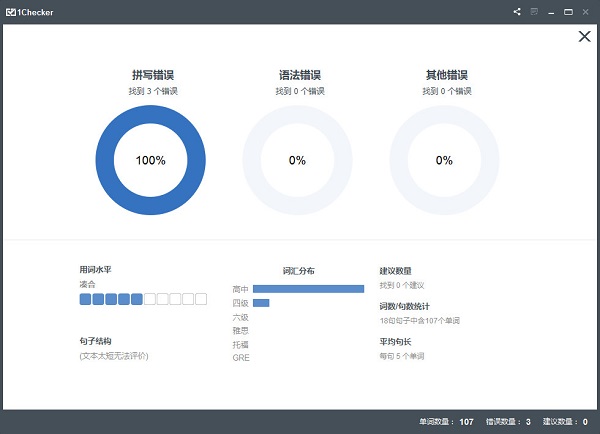Select the 语法错误 heading

click(300, 75)
